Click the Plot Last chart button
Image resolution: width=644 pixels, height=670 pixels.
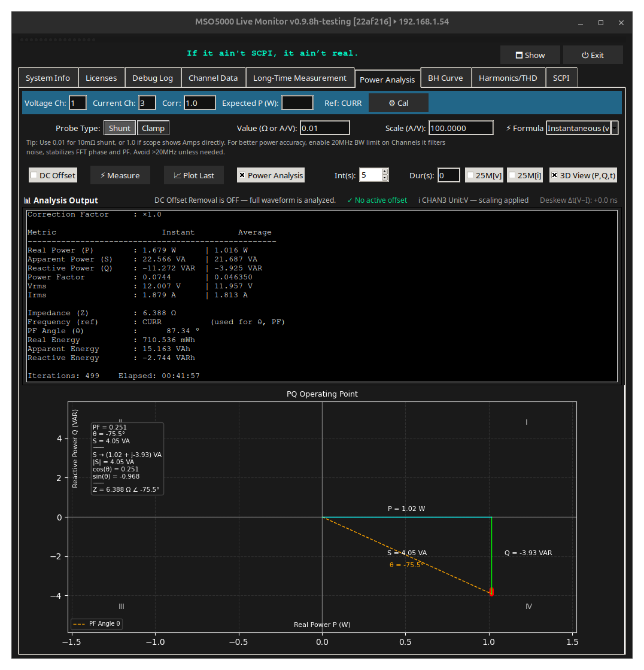(x=194, y=175)
